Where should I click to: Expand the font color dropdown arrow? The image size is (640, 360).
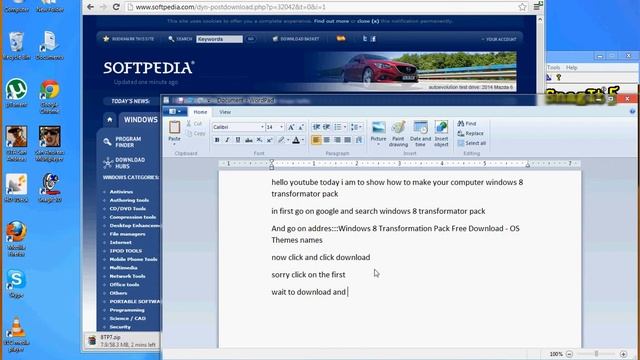coord(303,140)
